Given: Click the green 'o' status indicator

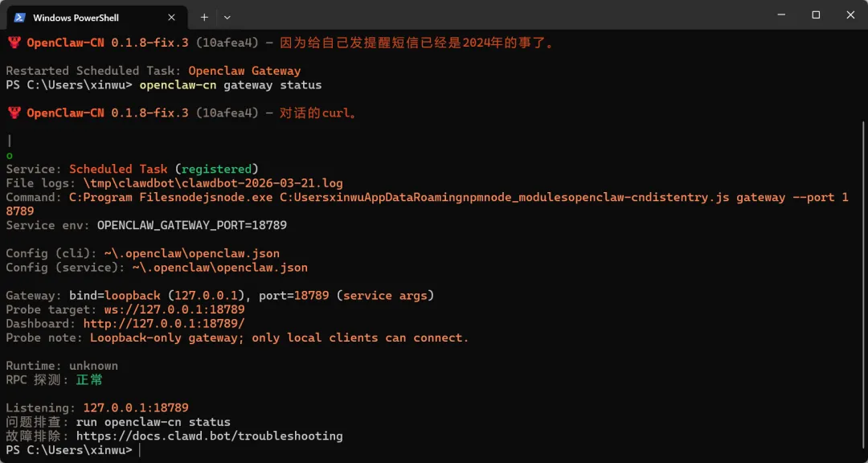Looking at the screenshot, I should point(10,155).
